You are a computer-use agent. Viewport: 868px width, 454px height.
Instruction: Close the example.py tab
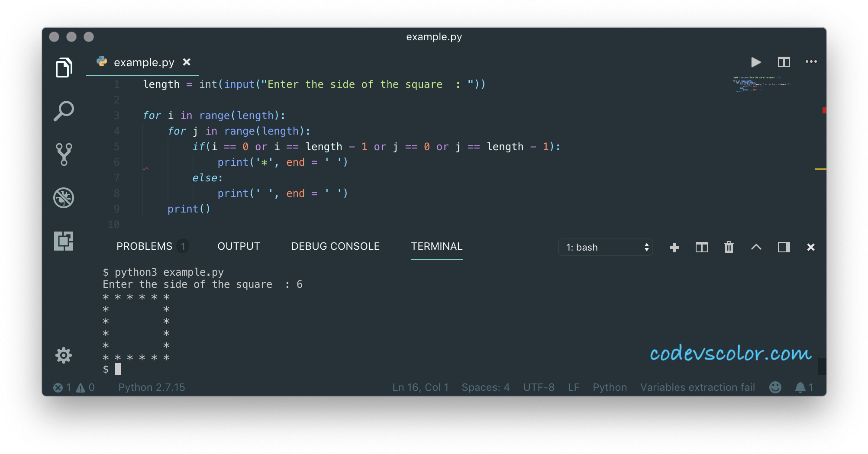coord(187,62)
